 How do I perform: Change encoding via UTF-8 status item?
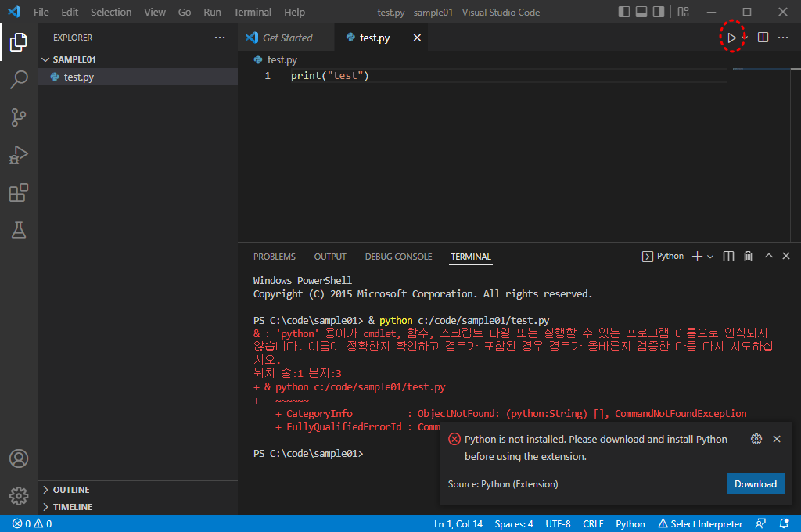point(558,524)
